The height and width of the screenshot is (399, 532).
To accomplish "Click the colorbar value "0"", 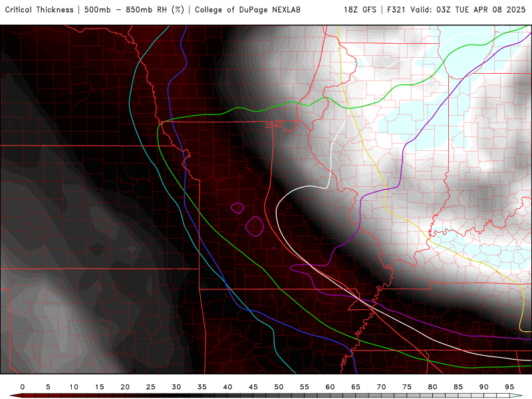I will pos(23,387).
